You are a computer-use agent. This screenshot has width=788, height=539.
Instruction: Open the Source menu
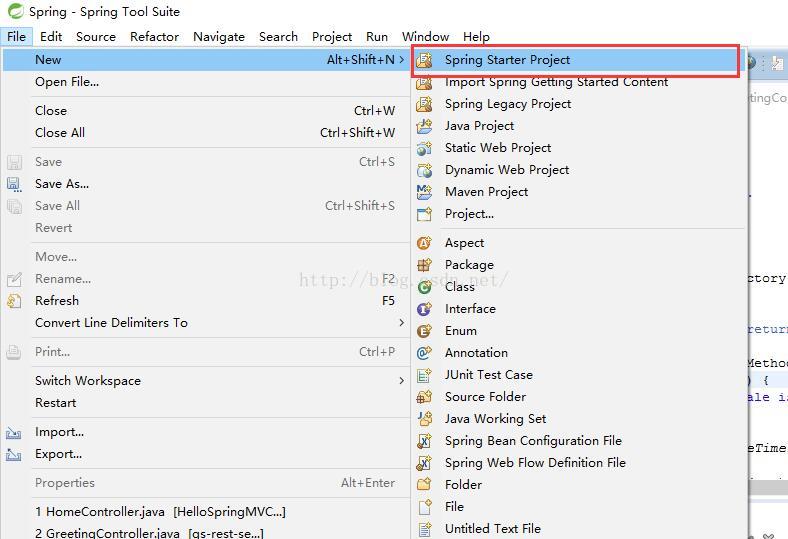pyautogui.click(x=95, y=37)
